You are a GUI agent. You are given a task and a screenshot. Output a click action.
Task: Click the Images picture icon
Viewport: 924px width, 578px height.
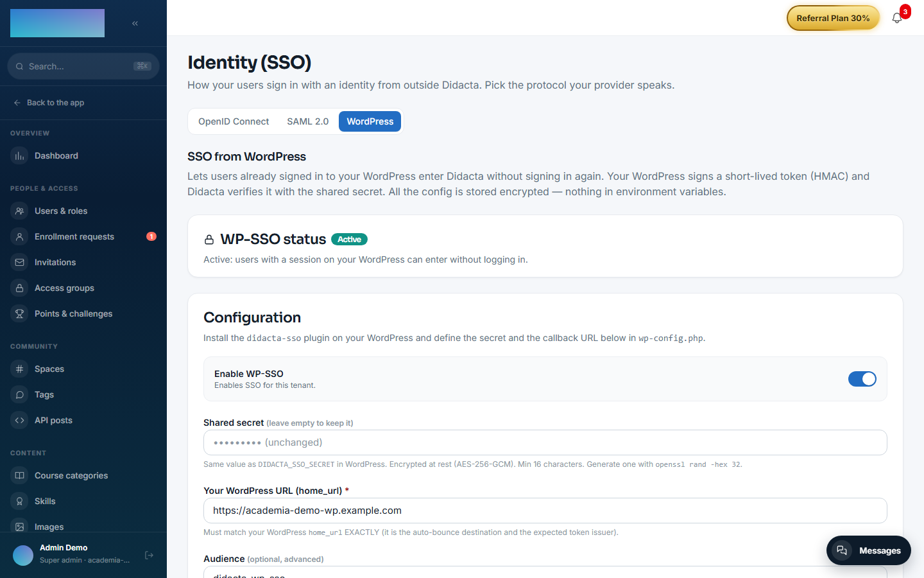click(20, 527)
